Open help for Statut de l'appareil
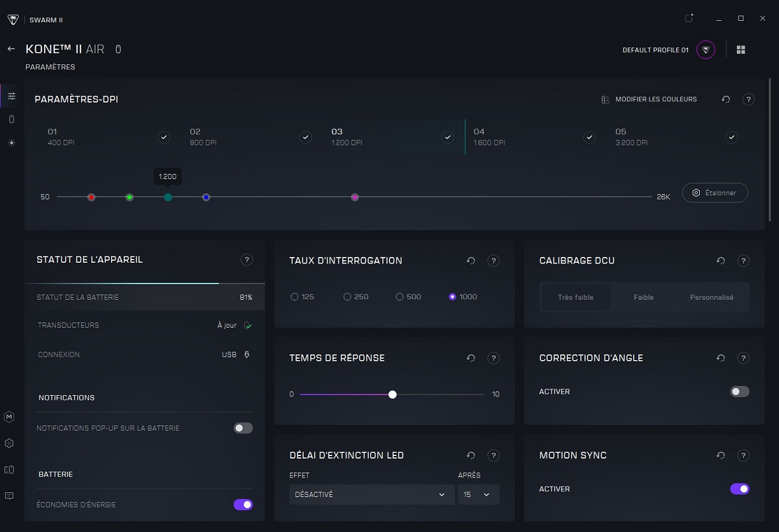The height and width of the screenshot is (532, 779). 247,260
